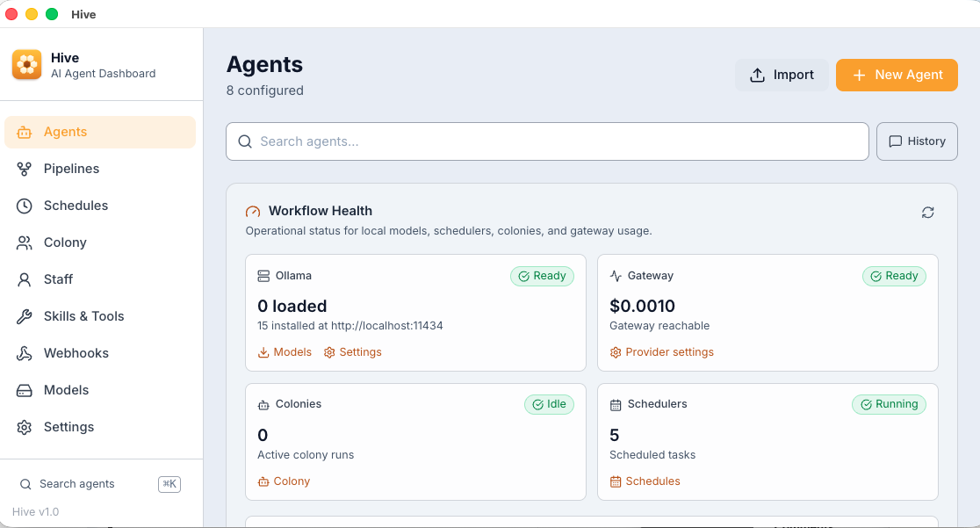Click the Gateway activity pulse icon
The image size is (980, 528).
tap(616, 276)
